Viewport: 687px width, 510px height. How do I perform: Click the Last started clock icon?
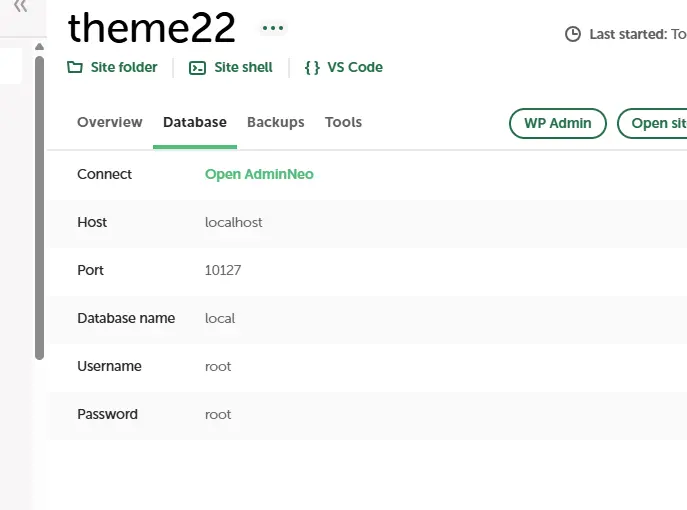click(x=573, y=34)
